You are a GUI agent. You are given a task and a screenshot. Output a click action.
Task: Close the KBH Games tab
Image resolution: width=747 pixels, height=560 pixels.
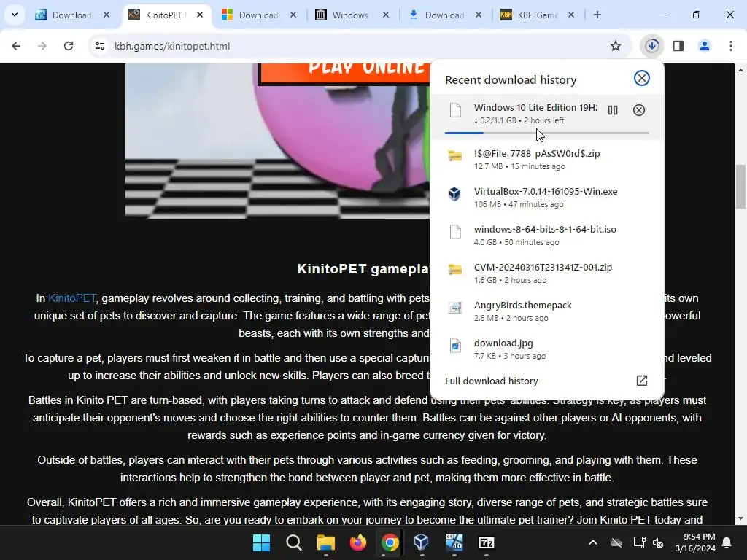pyautogui.click(x=571, y=15)
